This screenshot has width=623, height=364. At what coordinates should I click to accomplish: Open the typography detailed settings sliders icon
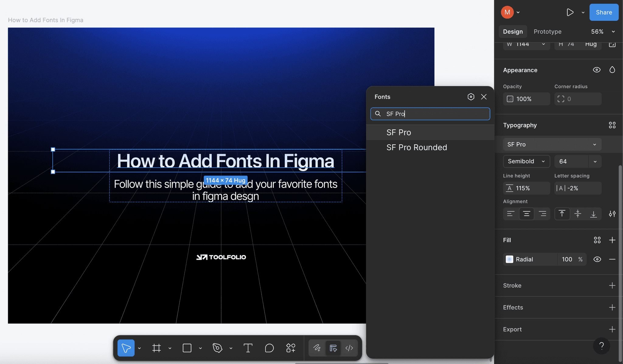[612, 214]
